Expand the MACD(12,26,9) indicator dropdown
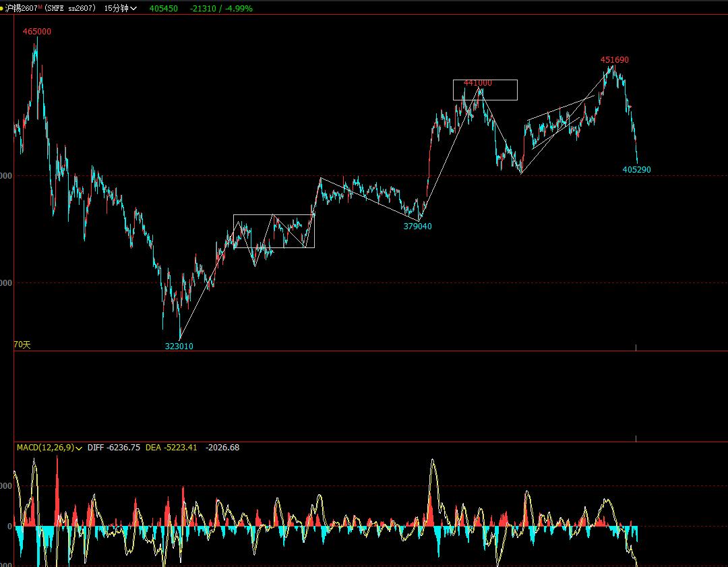728x567 pixels. tap(49, 448)
